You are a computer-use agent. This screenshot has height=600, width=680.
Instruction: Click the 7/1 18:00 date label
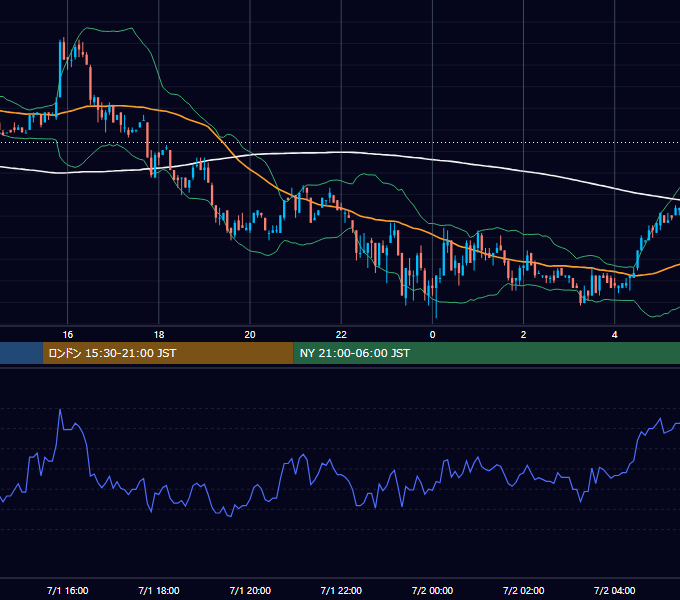pyautogui.click(x=159, y=590)
